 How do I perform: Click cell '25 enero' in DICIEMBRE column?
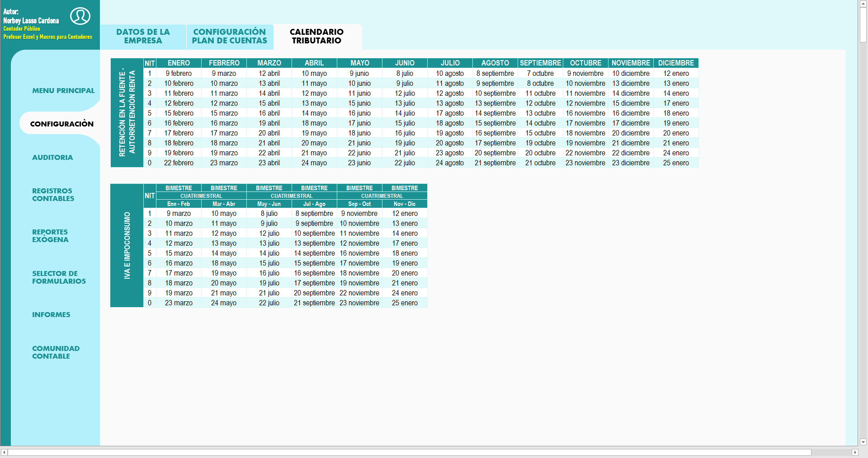[676, 163]
